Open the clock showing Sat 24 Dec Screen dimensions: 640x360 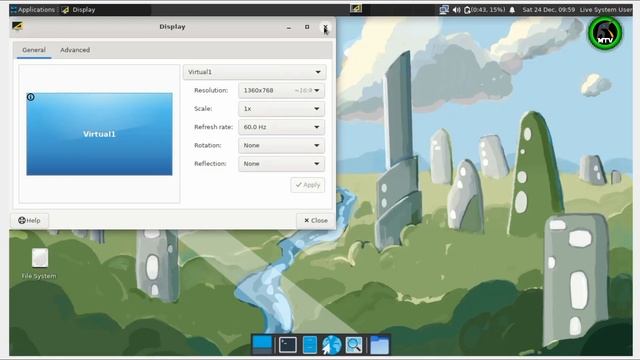[x=548, y=9]
